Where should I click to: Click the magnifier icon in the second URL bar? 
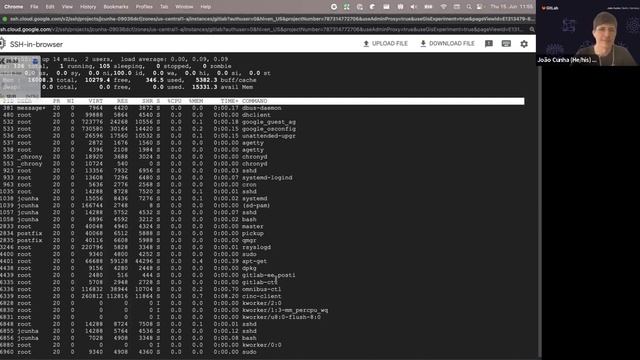532,29
